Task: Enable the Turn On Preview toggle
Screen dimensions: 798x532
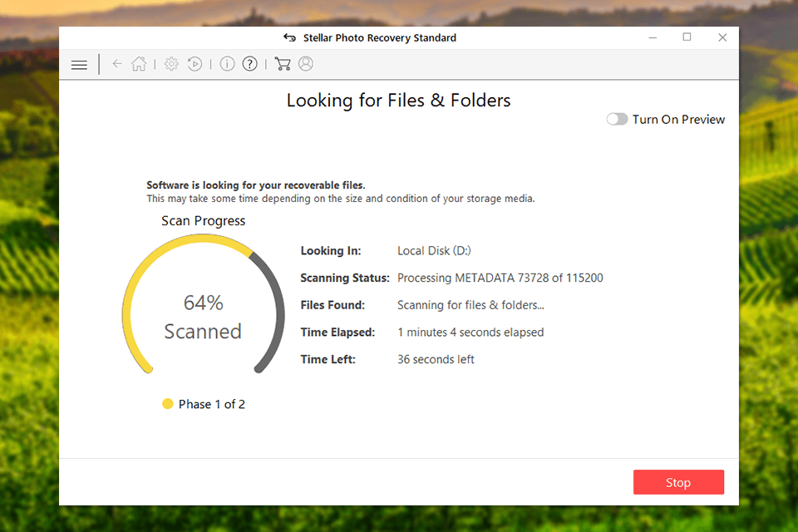Action: (x=617, y=120)
